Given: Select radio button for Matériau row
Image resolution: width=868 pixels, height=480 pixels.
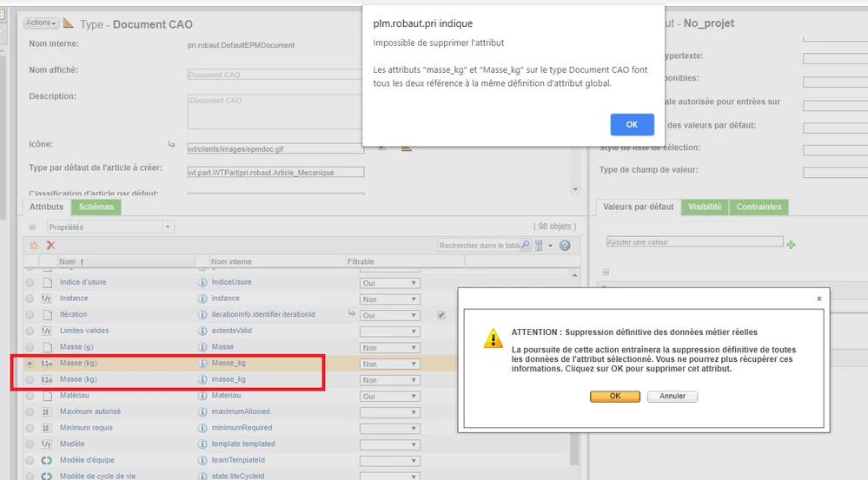Looking at the screenshot, I should pyautogui.click(x=30, y=396).
